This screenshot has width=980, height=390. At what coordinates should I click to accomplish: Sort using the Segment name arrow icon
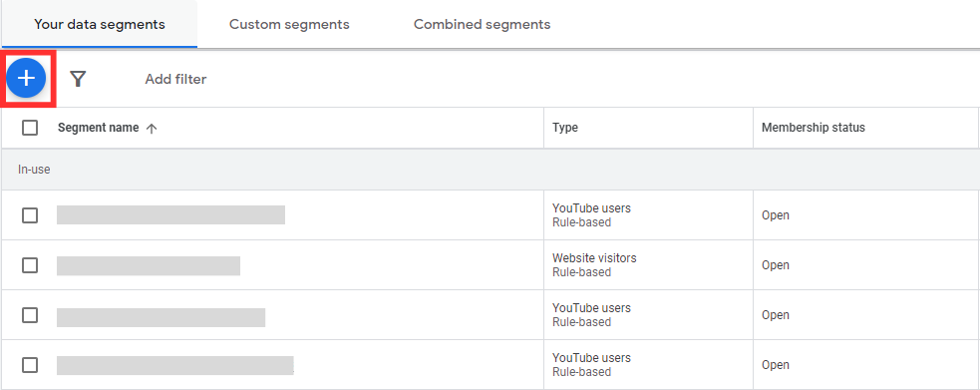click(x=151, y=128)
